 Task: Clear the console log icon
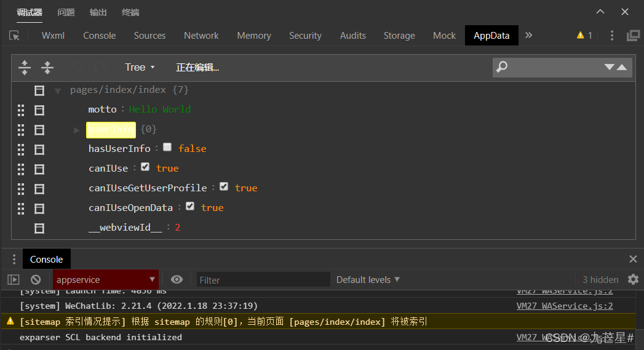click(x=36, y=280)
